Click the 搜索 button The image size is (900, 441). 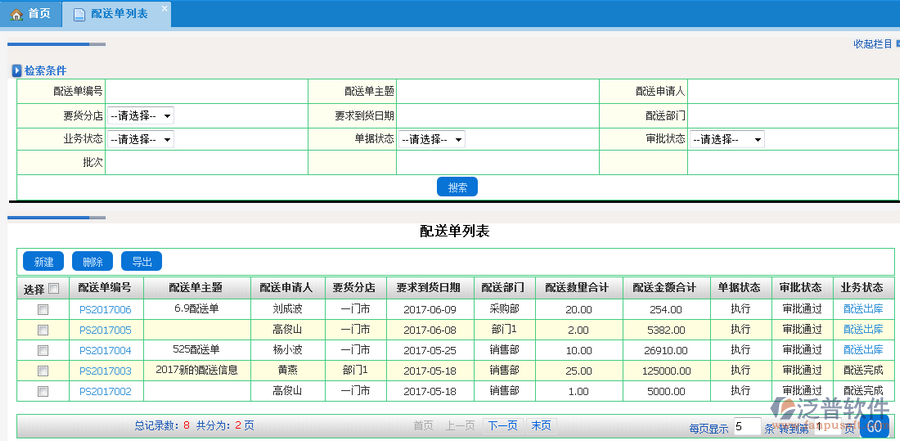pyautogui.click(x=457, y=187)
